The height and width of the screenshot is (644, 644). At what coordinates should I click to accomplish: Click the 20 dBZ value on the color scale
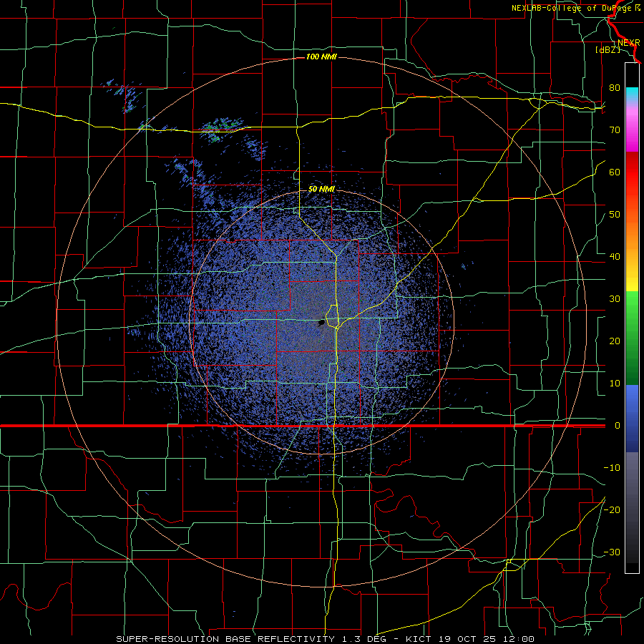(x=615, y=341)
